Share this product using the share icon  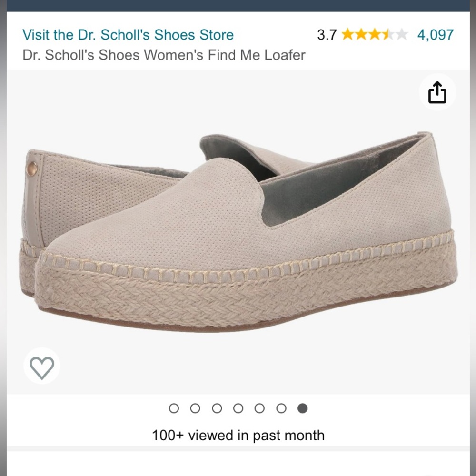click(x=437, y=92)
